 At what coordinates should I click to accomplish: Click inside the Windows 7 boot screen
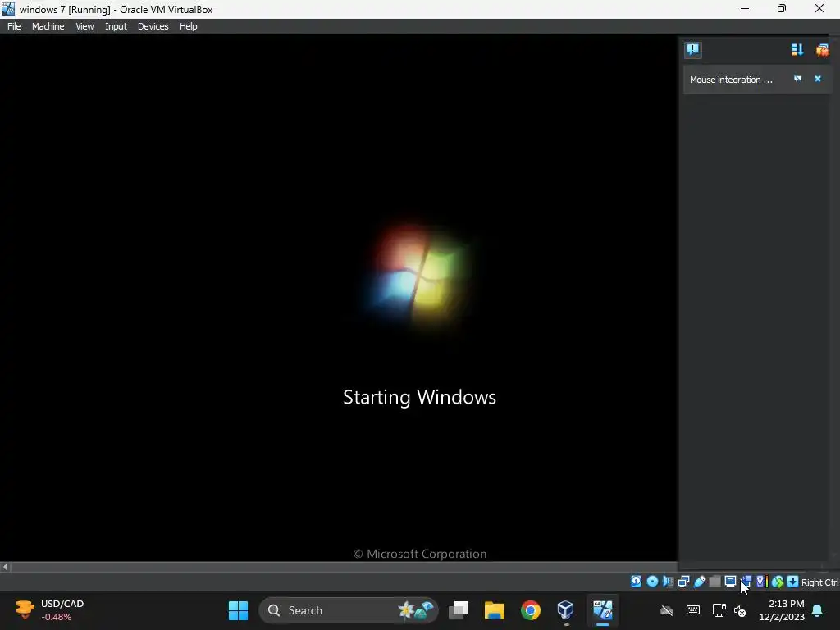pyautogui.click(x=339, y=297)
